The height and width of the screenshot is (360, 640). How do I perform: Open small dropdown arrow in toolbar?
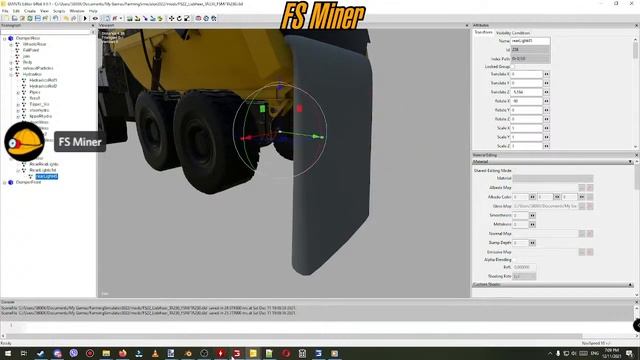click(121, 18)
